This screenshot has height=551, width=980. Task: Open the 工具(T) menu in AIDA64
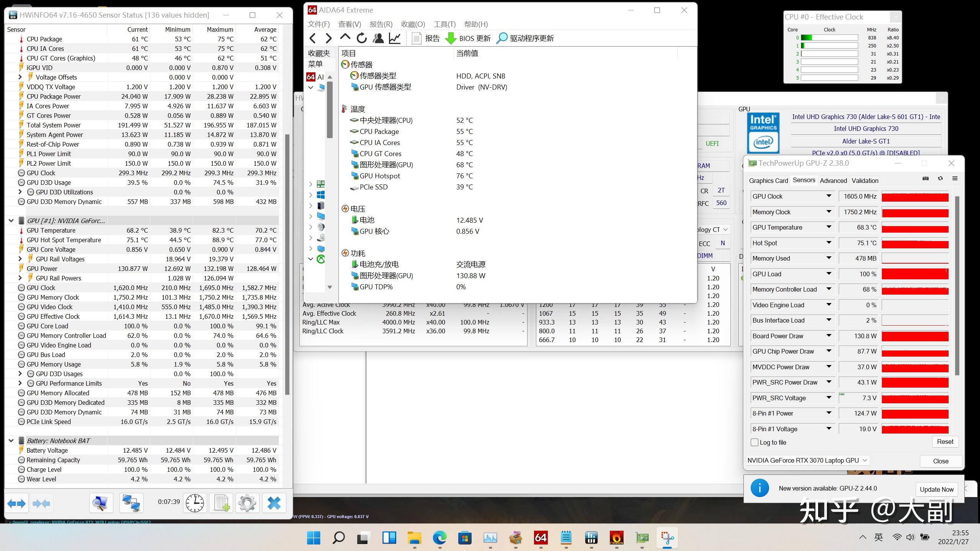(444, 24)
